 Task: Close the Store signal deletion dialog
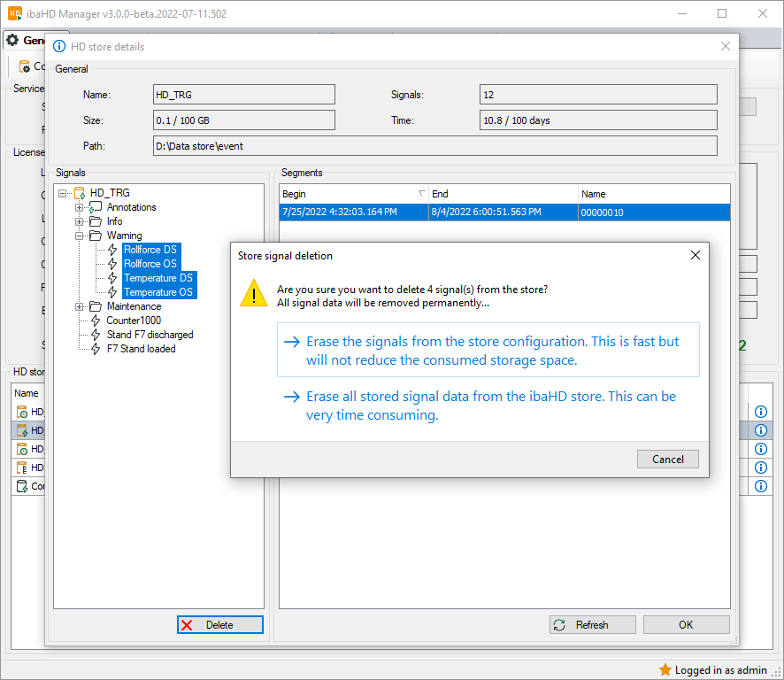click(x=695, y=255)
